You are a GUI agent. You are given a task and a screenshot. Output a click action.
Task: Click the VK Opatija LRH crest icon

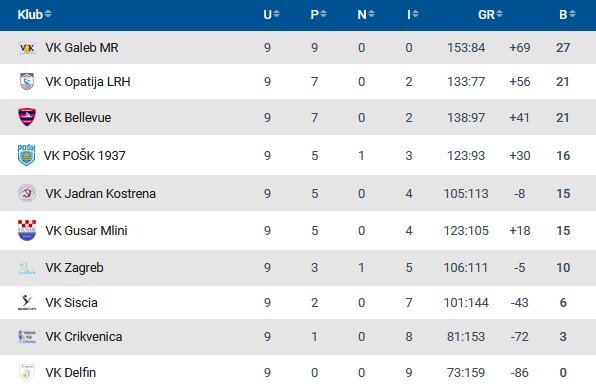(27, 81)
